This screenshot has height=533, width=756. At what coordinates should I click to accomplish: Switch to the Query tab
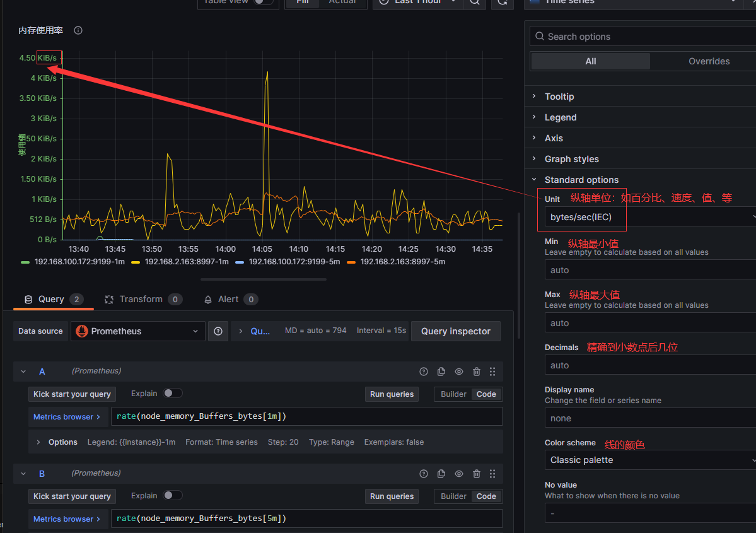point(53,300)
